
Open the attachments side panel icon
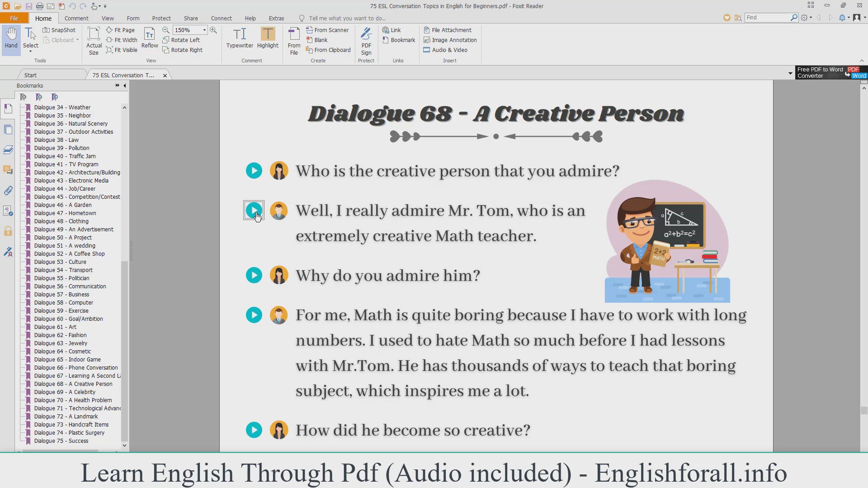(x=8, y=190)
